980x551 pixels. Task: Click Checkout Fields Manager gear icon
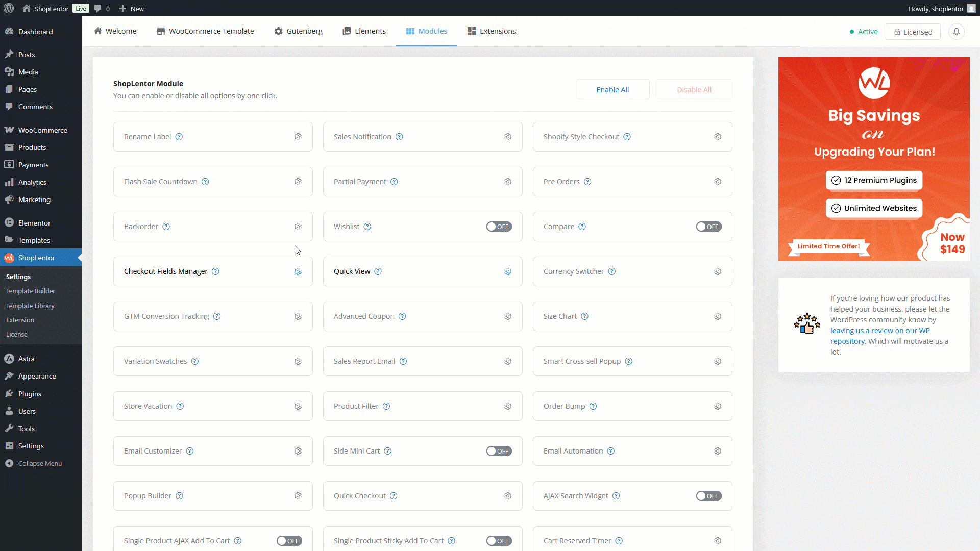298,271
